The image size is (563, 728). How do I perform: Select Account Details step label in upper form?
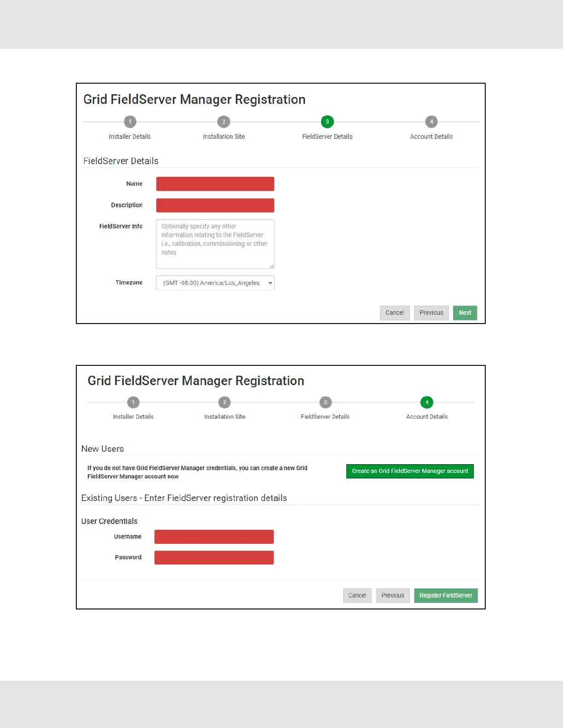click(431, 136)
